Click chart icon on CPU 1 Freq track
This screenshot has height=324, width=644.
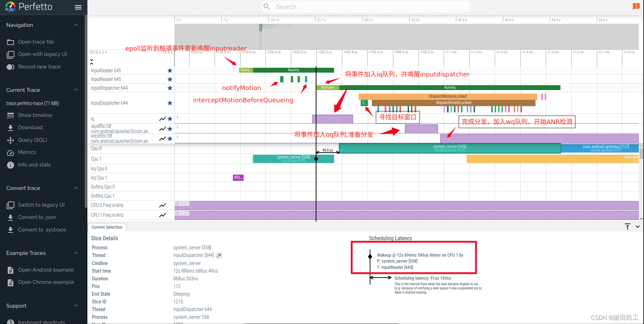coord(163,215)
